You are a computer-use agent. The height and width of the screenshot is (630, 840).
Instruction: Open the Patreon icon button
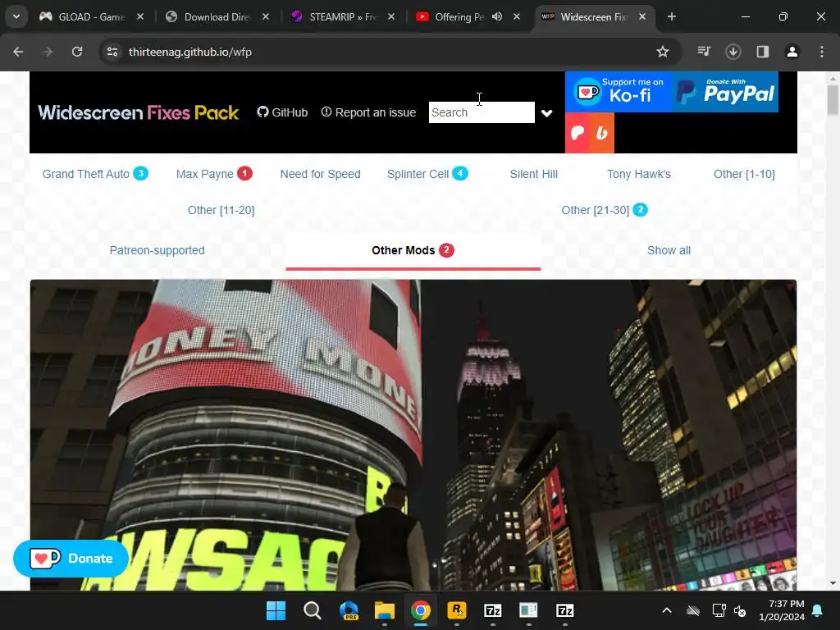[x=577, y=133]
